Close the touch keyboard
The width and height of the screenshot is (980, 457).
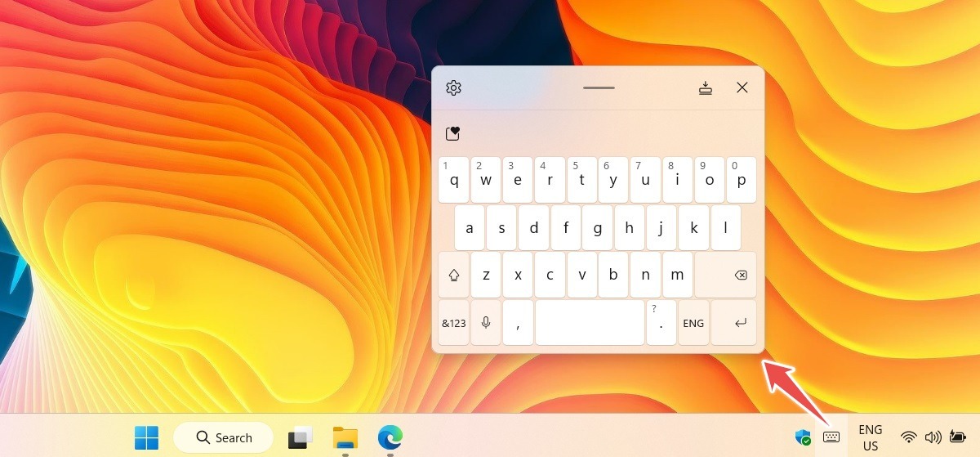tap(742, 87)
